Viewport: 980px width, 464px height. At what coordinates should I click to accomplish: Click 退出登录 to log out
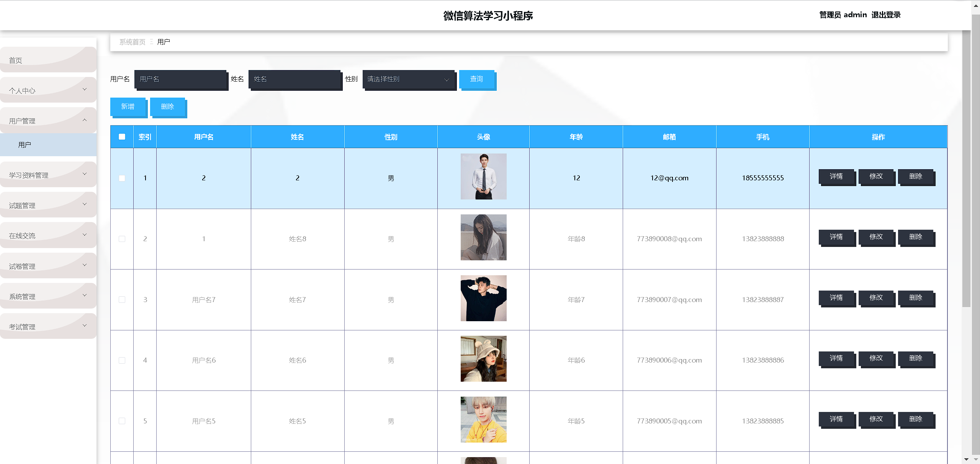[x=886, y=15]
